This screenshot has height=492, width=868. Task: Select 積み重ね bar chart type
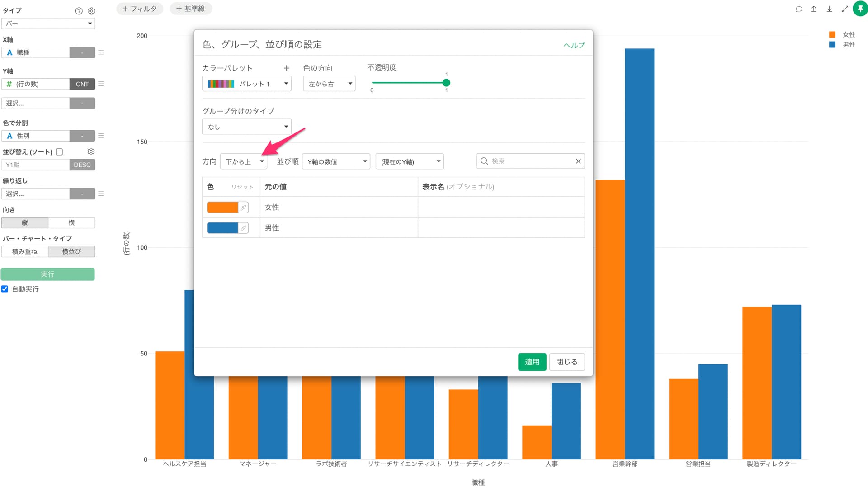pos(25,251)
